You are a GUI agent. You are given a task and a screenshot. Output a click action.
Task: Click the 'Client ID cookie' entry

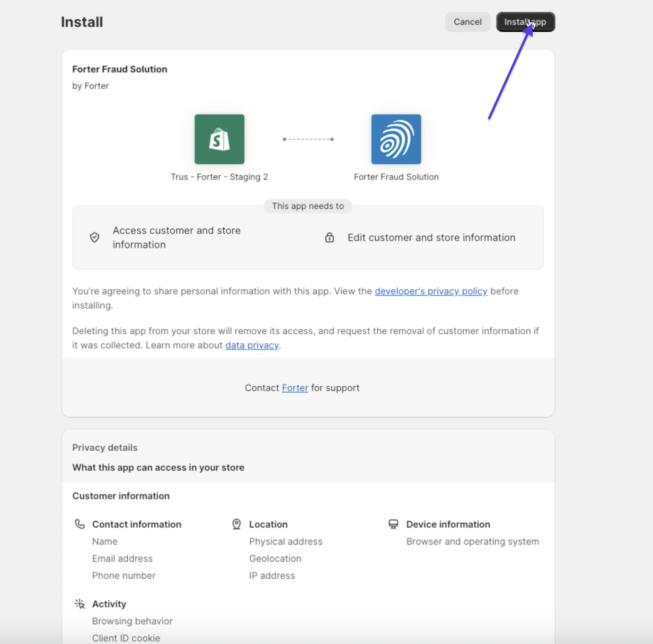[126, 638]
